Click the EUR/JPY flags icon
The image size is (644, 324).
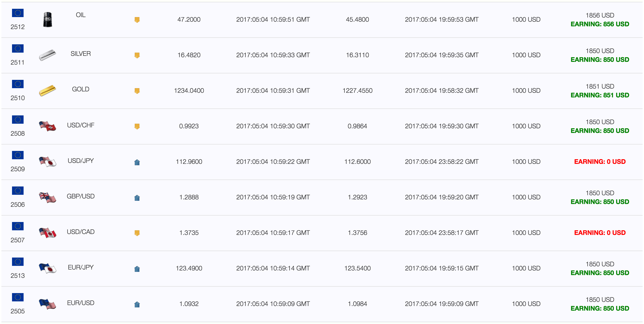(x=47, y=268)
